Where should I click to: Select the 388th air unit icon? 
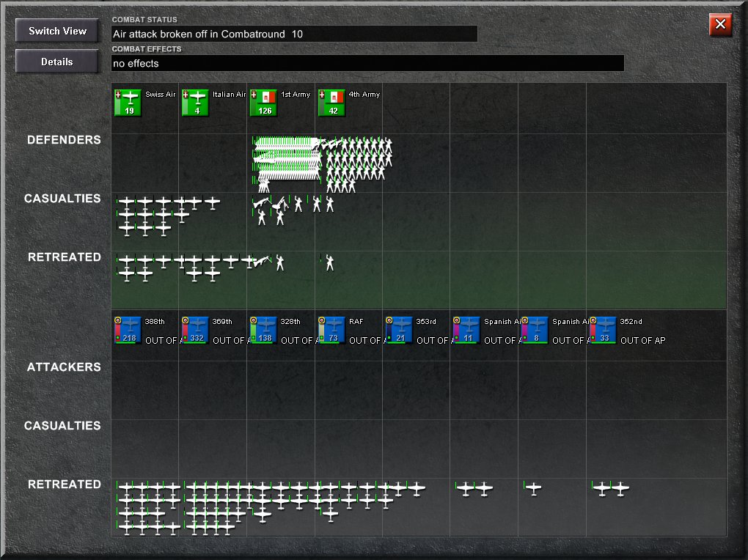[128, 330]
